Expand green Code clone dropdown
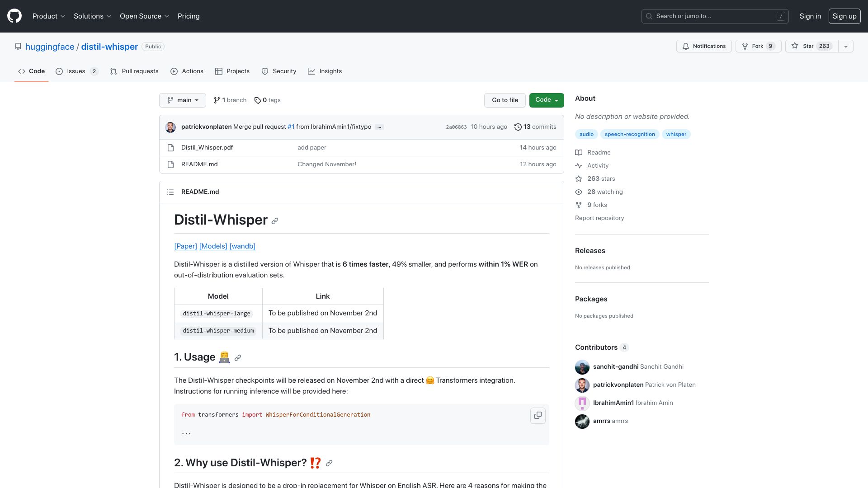The height and width of the screenshot is (488, 868). click(547, 100)
